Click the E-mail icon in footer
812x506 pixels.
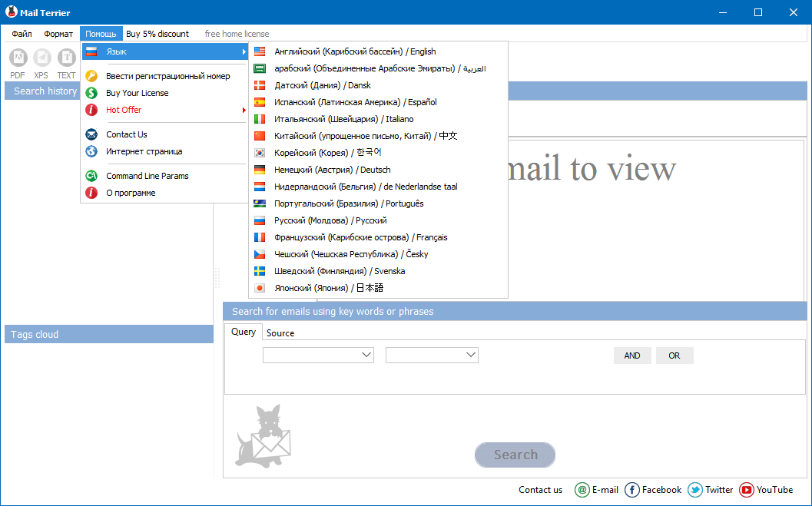pos(582,490)
